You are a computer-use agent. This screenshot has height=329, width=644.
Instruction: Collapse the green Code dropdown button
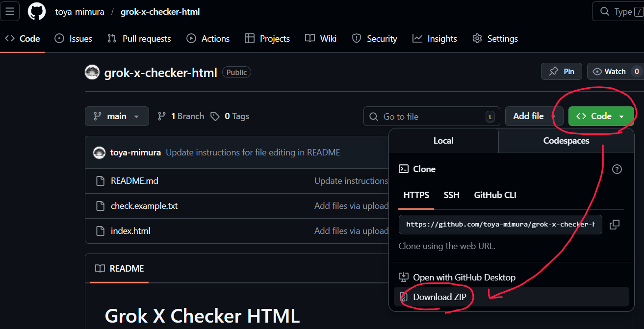(x=601, y=116)
